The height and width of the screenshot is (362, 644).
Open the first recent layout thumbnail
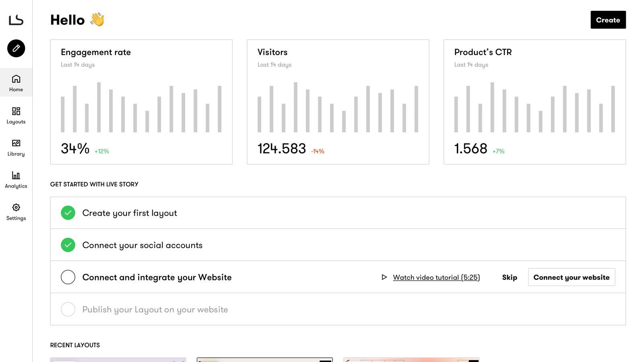click(x=118, y=360)
